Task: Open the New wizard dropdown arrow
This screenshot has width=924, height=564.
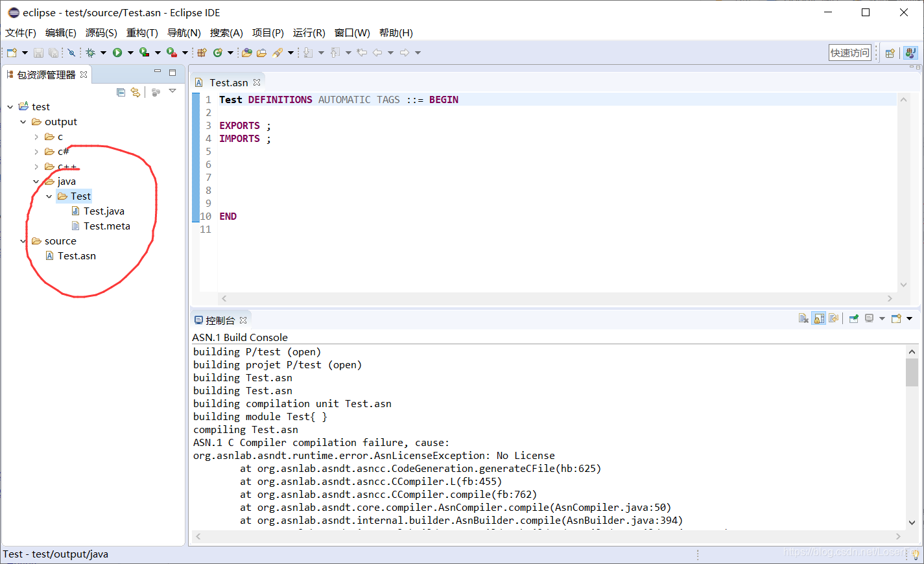Action: (25, 53)
